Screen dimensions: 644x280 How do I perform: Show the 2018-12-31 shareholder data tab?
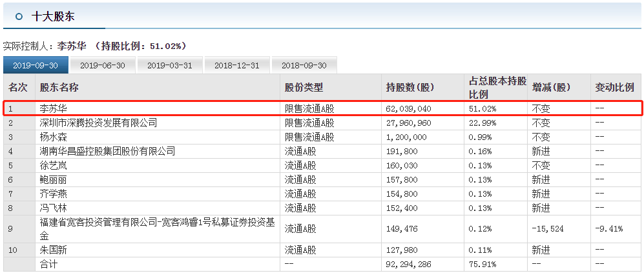click(236, 65)
